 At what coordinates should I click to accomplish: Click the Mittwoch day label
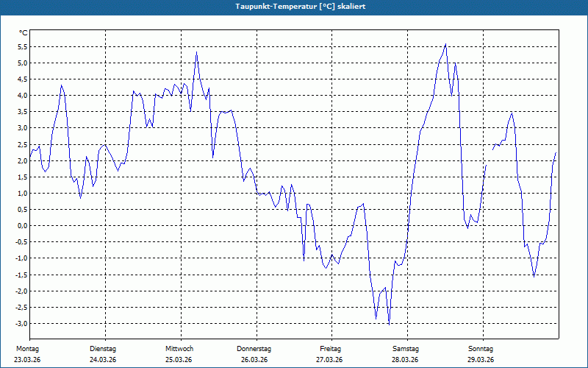(179, 349)
